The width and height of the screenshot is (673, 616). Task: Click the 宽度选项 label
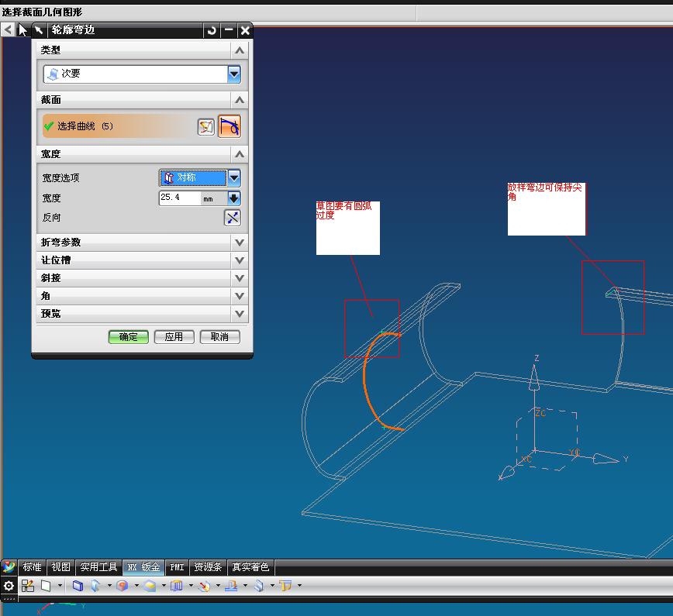click(61, 178)
